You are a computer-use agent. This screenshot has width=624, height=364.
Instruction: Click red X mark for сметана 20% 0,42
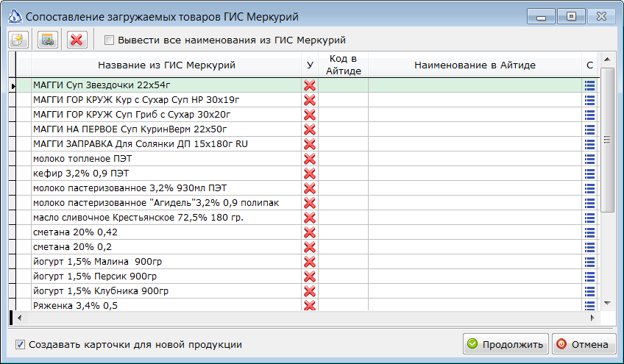click(310, 232)
